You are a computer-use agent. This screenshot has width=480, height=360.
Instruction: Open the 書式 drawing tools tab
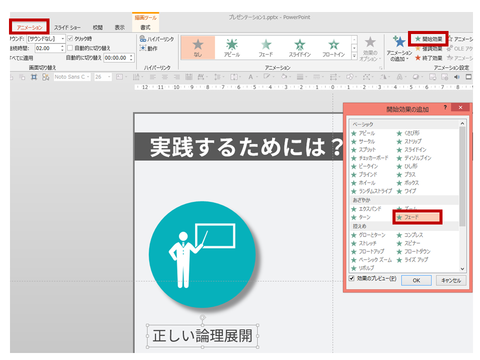tap(145, 27)
